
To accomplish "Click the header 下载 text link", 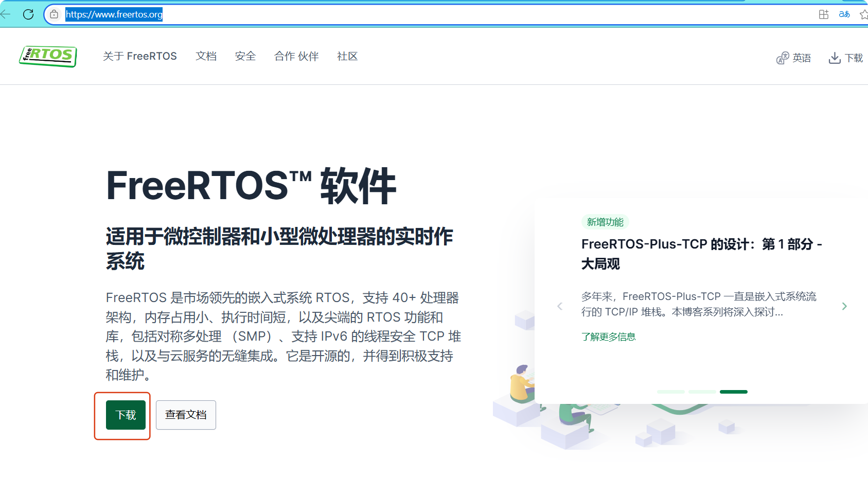I will pyautogui.click(x=854, y=58).
